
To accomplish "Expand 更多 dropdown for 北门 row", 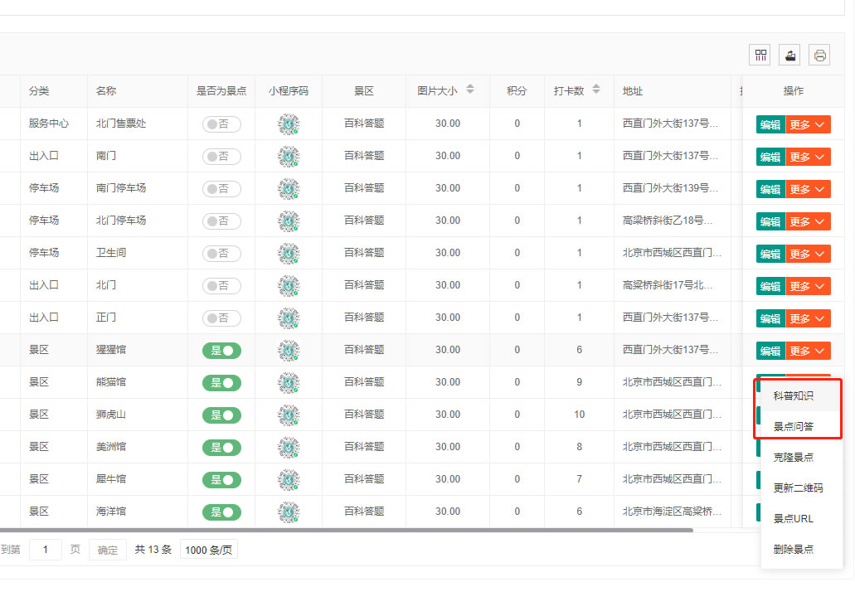I will (808, 286).
